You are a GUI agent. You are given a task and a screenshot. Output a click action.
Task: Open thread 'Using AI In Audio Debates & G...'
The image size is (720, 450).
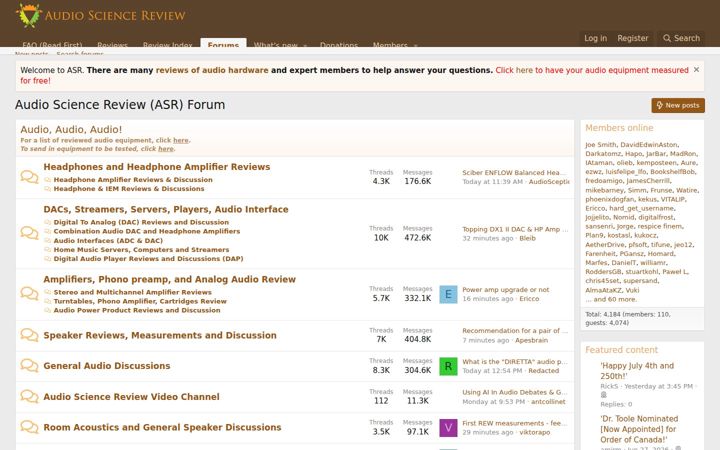pyautogui.click(x=514, y=392)
